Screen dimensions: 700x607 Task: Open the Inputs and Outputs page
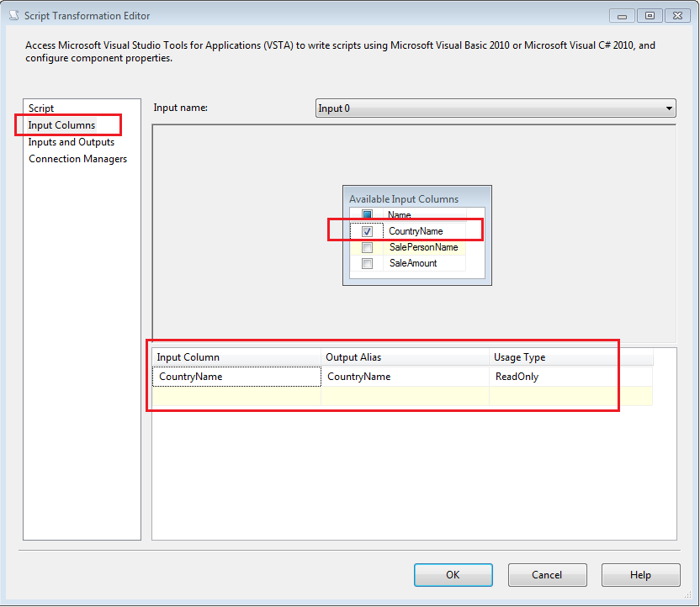point(69,142)
